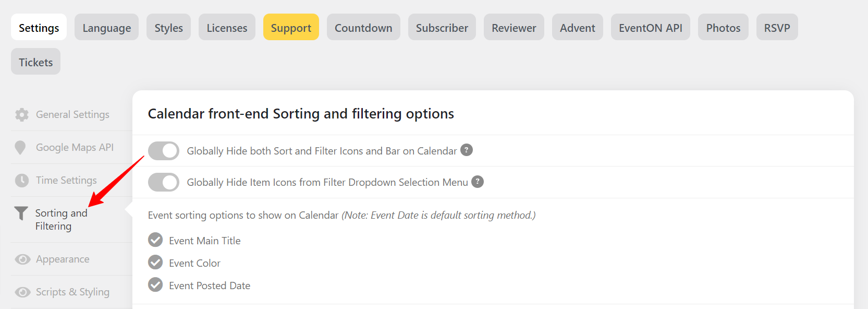The image size is (868, 309).
Task: Open the EventON API tab
Action: coord(650,27)
